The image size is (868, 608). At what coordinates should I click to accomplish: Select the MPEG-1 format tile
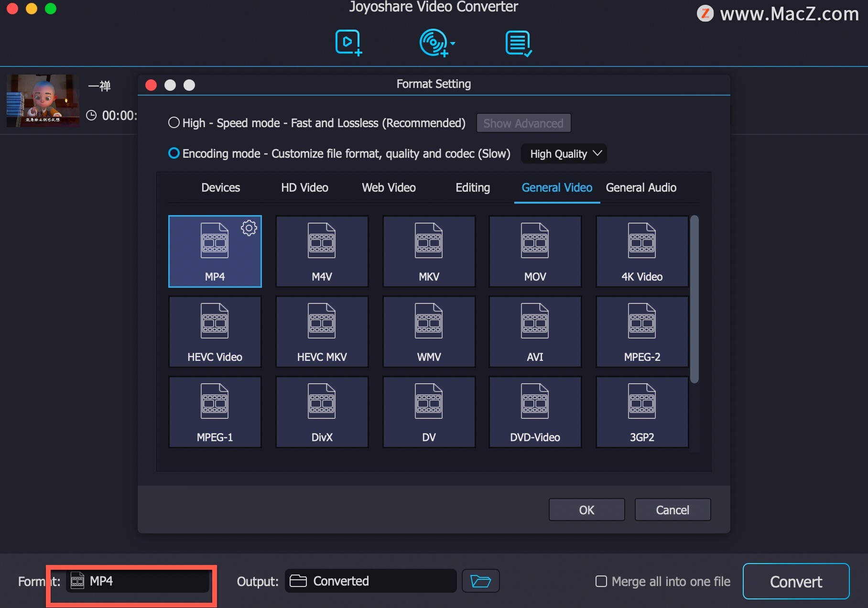pos(215,412)
